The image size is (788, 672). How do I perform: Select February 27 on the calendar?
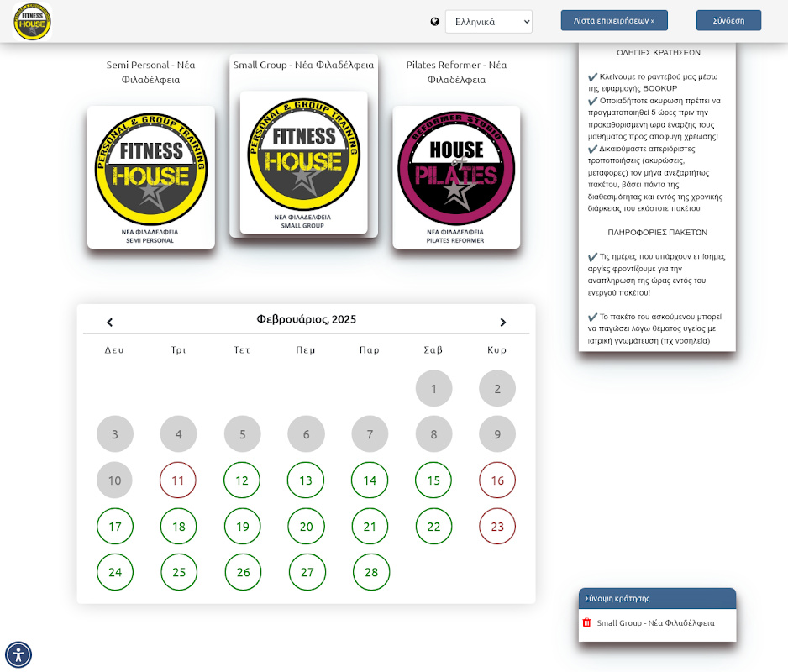coord(307,572)
